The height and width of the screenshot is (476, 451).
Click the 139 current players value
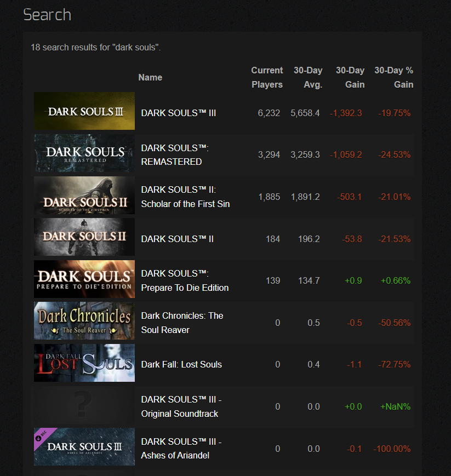point(273,280)
